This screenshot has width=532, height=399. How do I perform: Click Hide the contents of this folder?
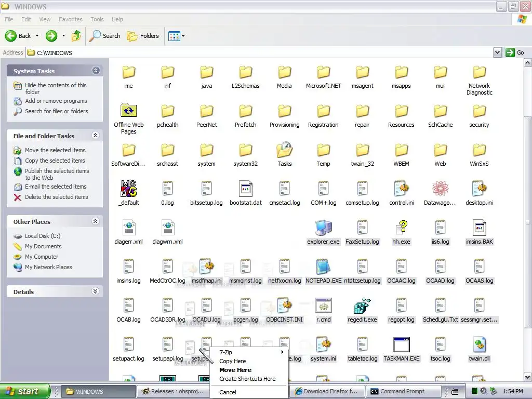[56, 88]
